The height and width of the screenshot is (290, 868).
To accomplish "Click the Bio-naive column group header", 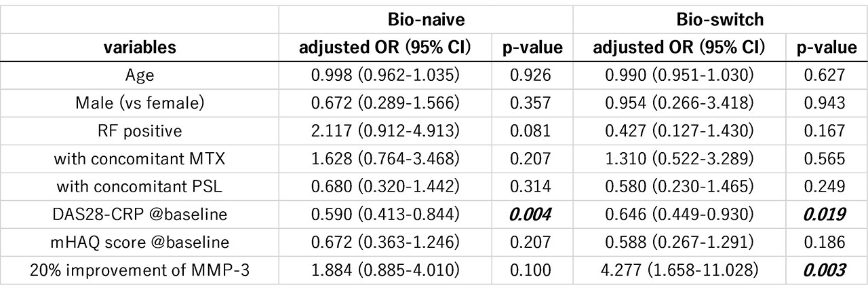I will click(x=427, y=20).
